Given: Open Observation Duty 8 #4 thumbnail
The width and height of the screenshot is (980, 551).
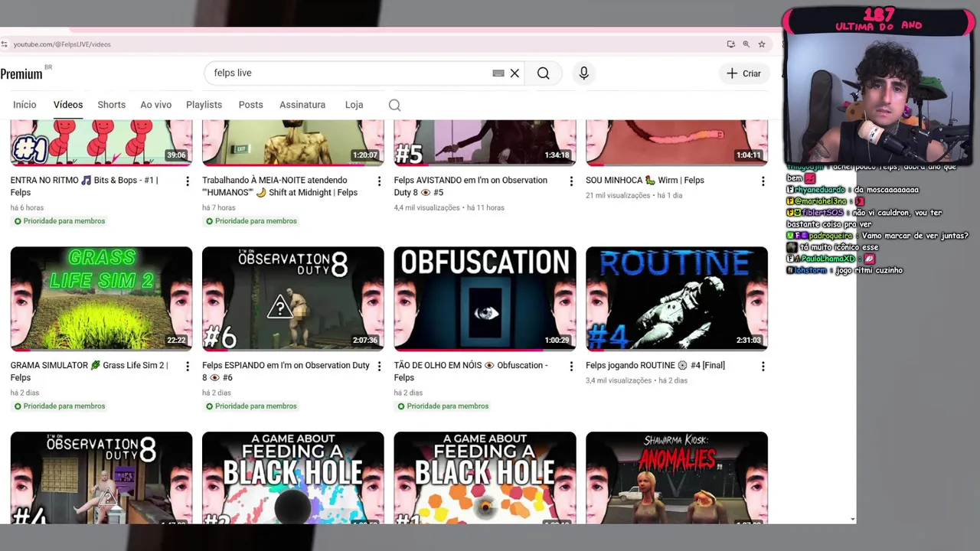Looking at the screenshot, I should [101, 478].
